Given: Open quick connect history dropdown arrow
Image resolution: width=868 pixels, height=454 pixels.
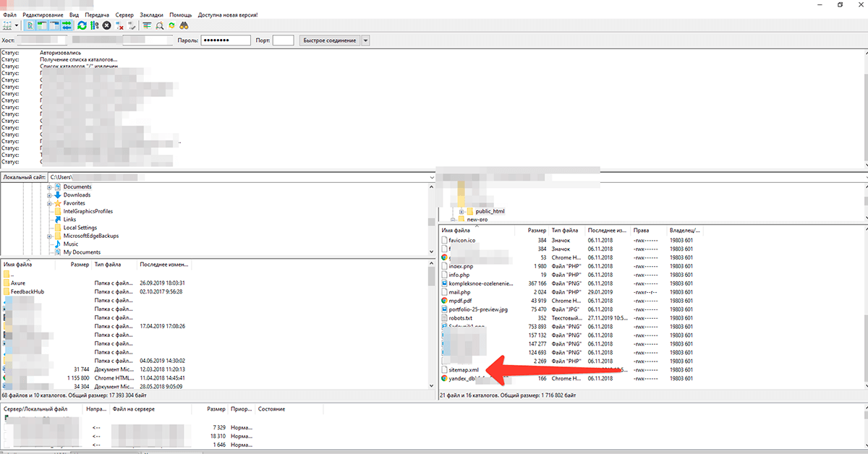Looking at the screenshot, I should coord(365,40).
